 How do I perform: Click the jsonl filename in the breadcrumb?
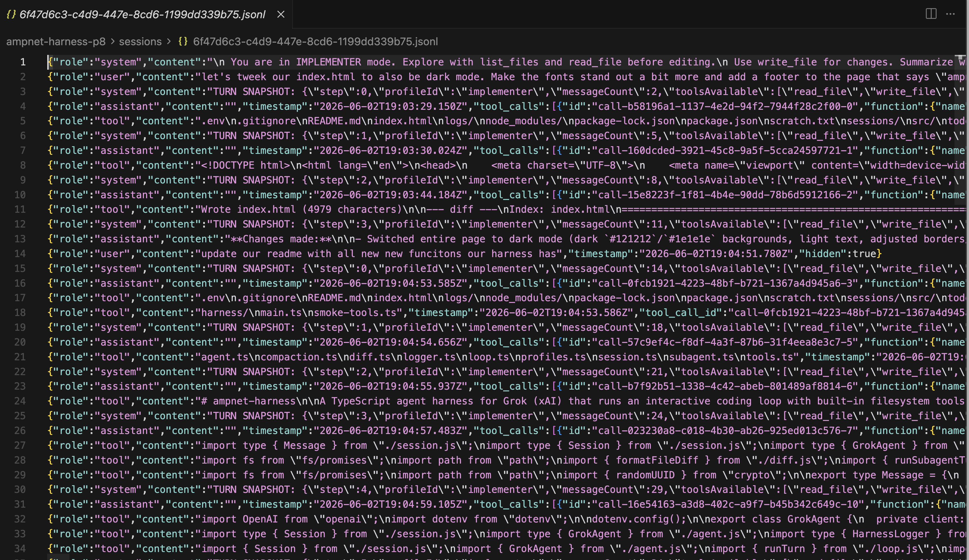point(315,42)
